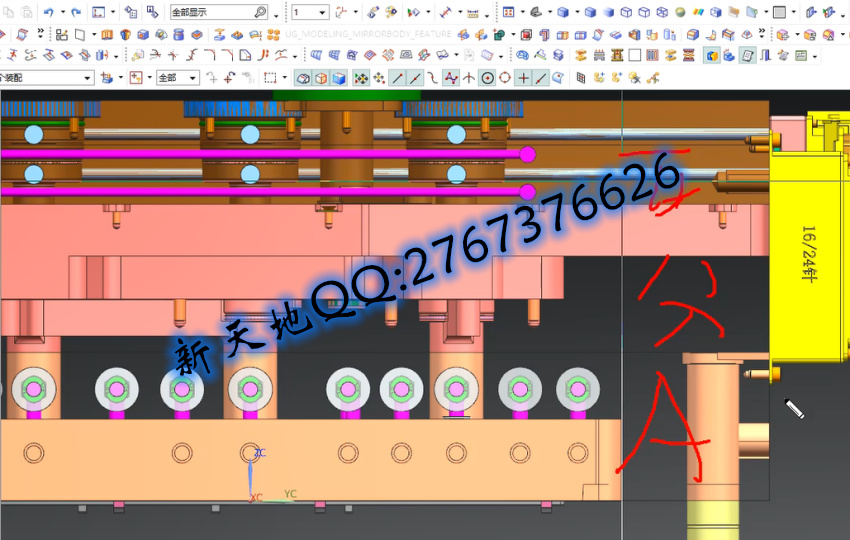
Task: Click the red Measure Distance icon
Action: click(445, 13)
